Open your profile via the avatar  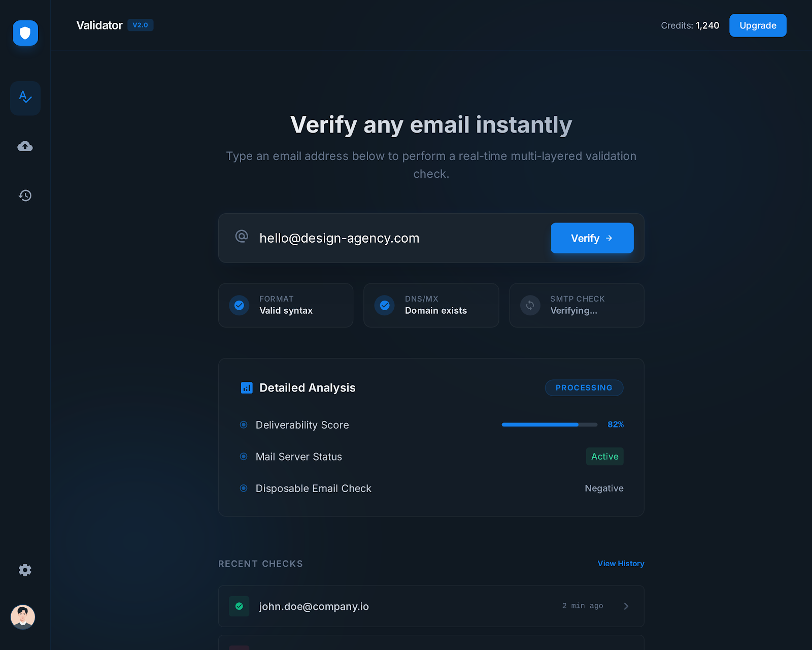coord(23,617)
